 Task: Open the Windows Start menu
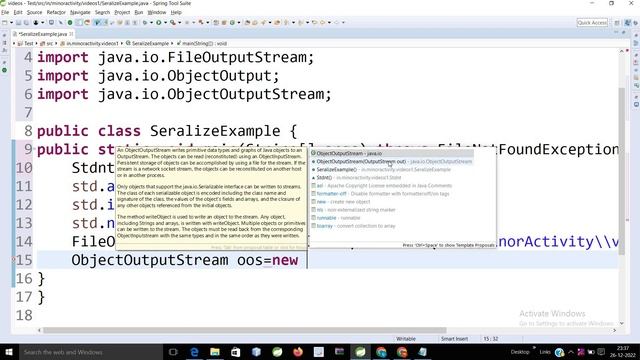point(8,352)
